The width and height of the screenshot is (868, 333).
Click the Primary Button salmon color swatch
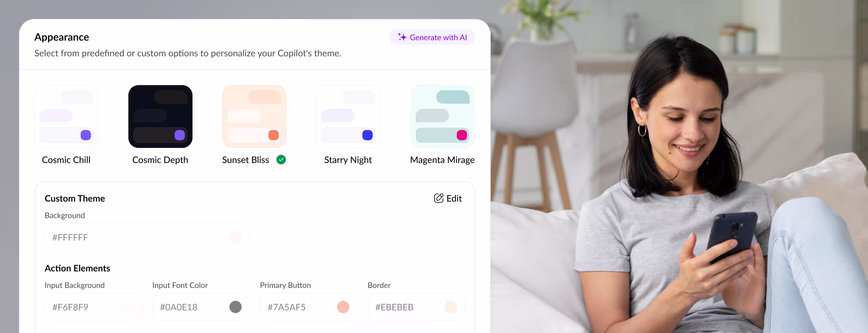point(343,307)
